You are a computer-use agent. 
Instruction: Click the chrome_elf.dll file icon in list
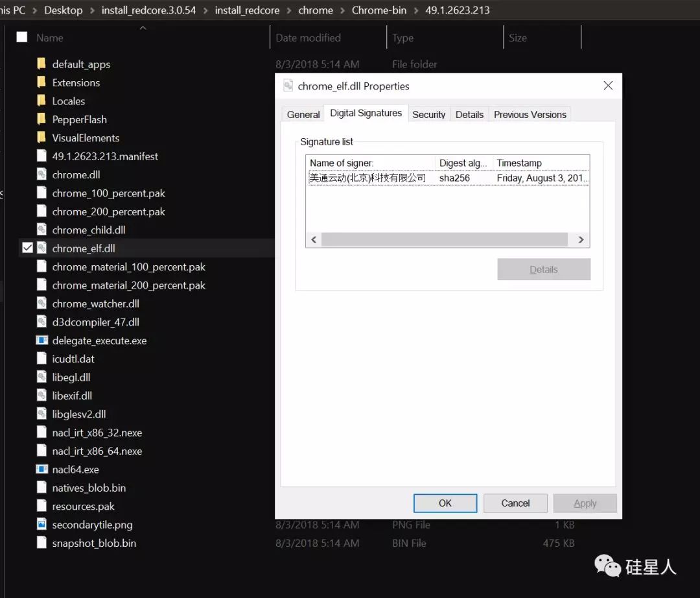(x=41, y=248)
